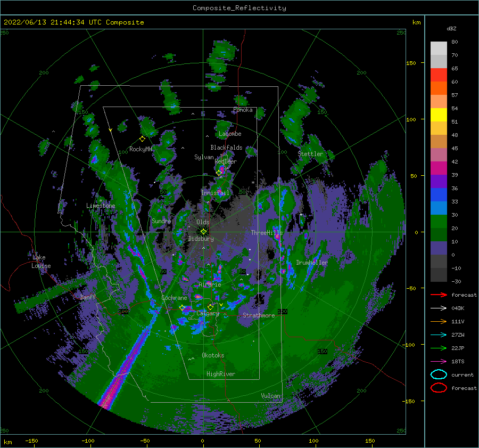Click the yellow diamond marker below Cochrane

pos(182,307)
